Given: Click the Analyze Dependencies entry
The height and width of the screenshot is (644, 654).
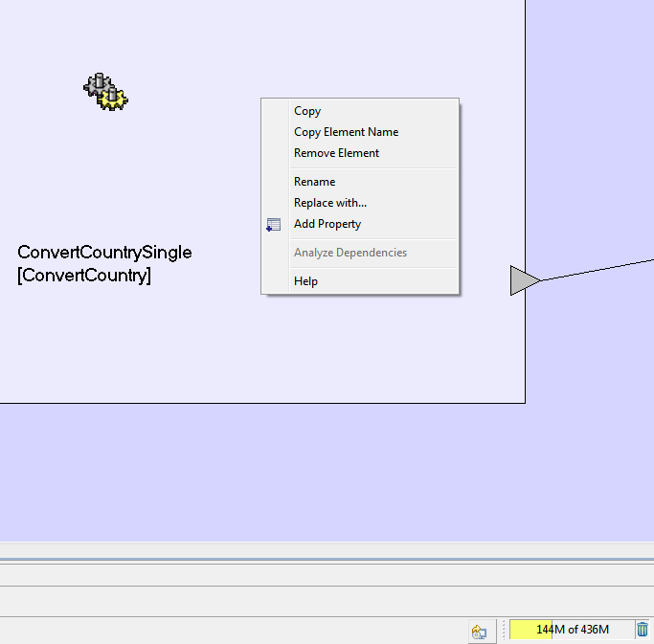Looking at the screenshot, I should coord(350,253).
